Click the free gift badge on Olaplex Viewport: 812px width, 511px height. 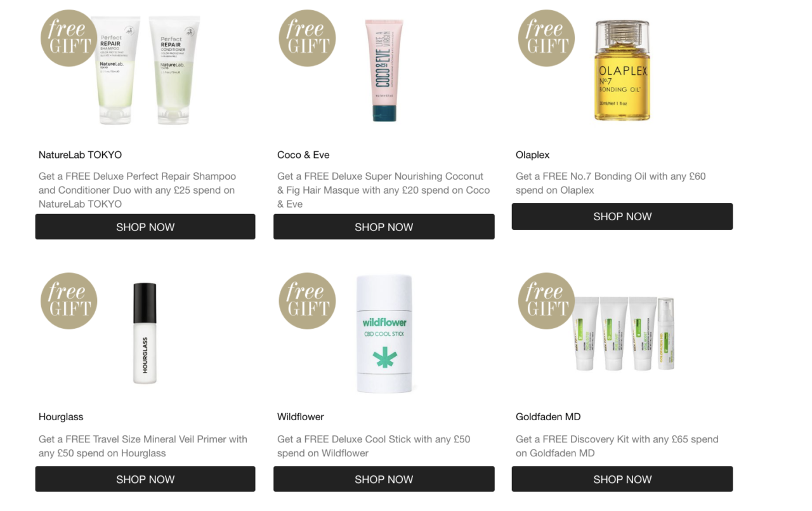point(546,38)
